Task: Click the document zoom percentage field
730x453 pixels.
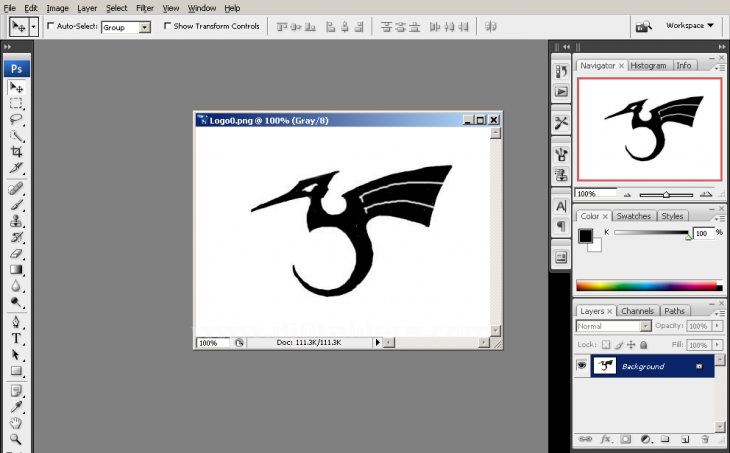Action: (x=210, y=343)
